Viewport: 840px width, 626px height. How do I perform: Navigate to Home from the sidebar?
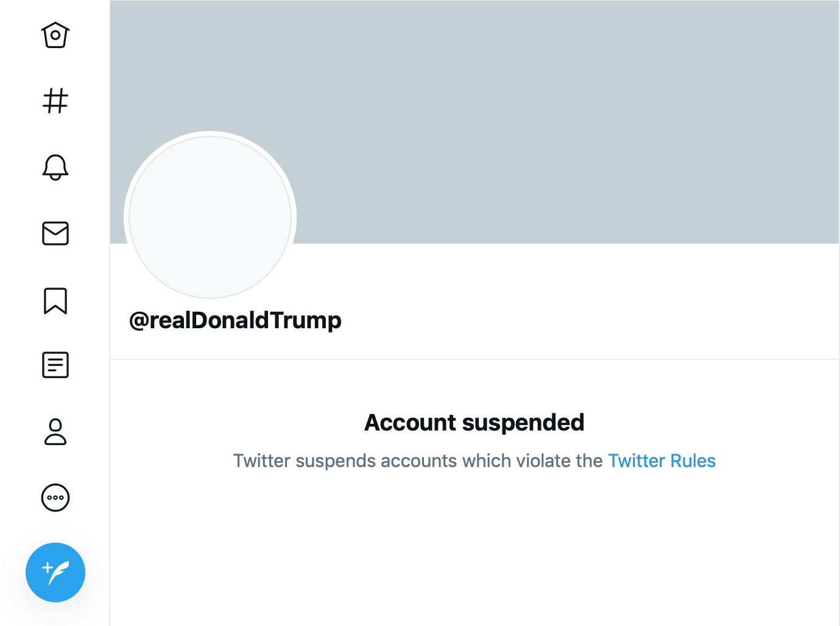(x=55, y=35)
